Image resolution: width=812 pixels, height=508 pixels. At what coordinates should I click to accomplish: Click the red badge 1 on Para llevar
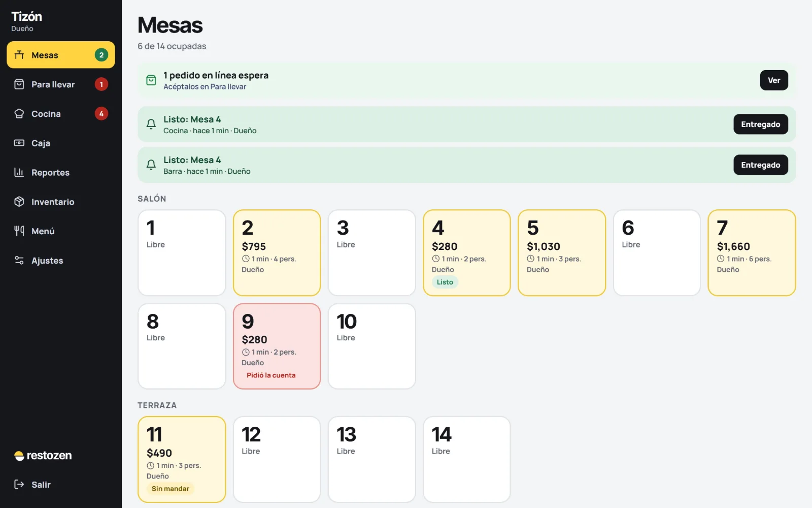click(x=101, y=84)
